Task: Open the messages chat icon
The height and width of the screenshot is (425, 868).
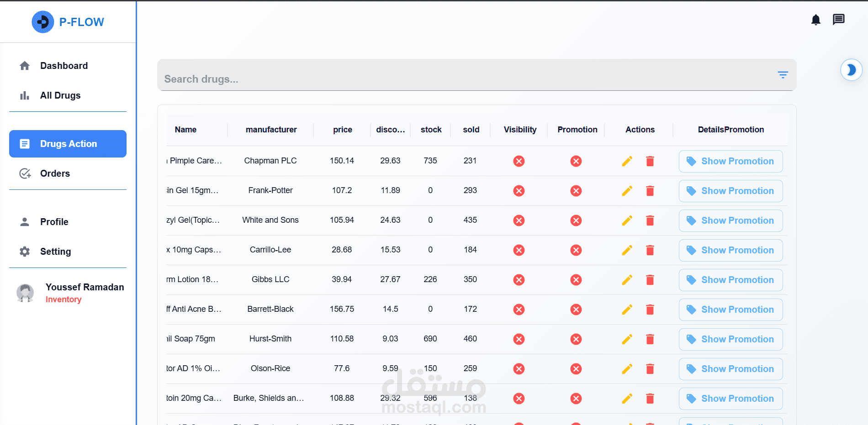Action: 839,20
